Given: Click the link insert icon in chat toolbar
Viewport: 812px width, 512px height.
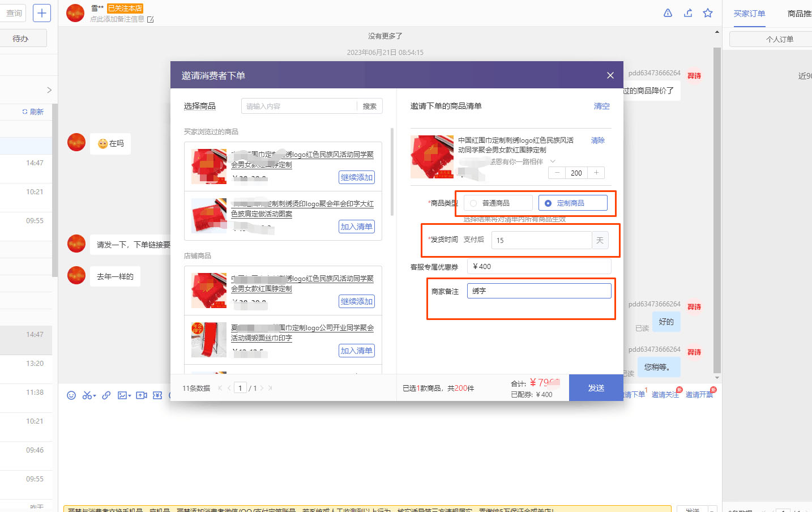Looking at the screenshot, I should tap(106, 395).
